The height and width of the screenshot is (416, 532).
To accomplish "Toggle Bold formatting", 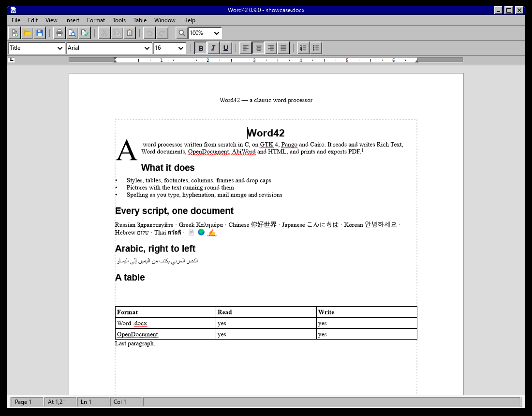I will point(201,48).
